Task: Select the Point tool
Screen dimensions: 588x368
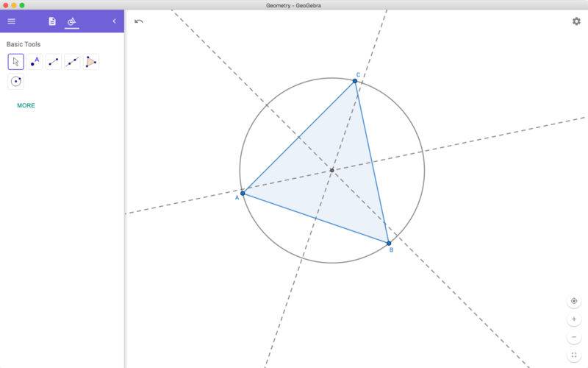Action: 35,62
